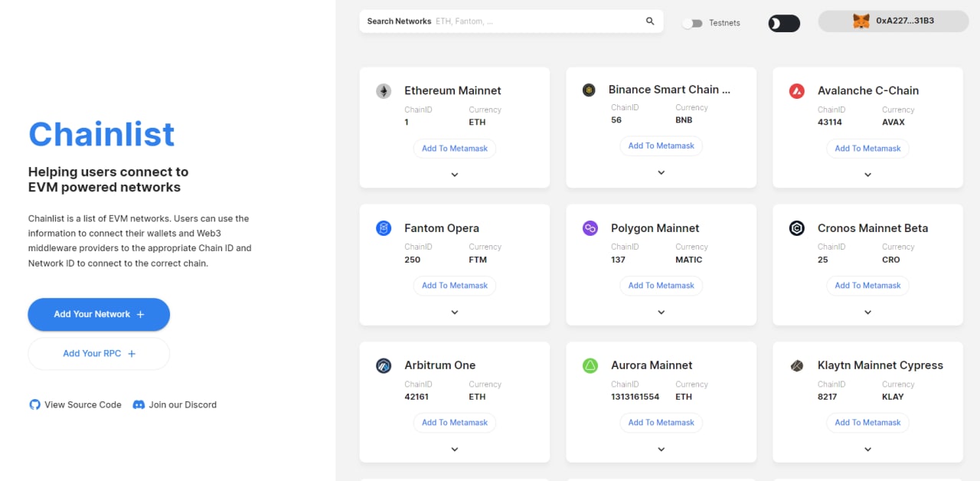Open the Join our Discord link
The image size is (980, 481).
pos(175,404)
